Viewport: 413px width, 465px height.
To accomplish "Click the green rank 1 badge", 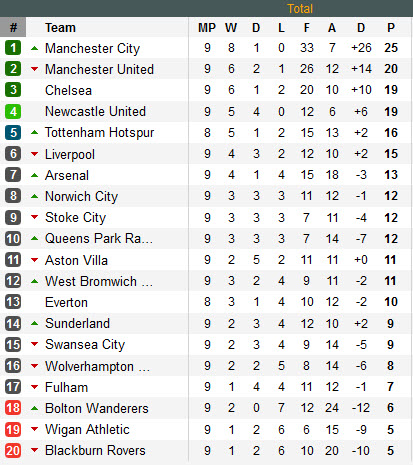I will [x=13, y=48].
